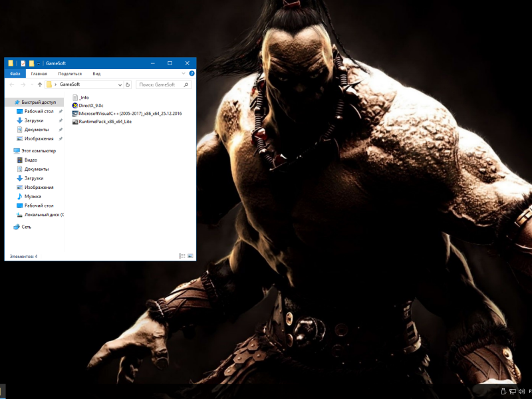Switch to the Главная ribbon tab
Viewport: 532px width, 399px height.
(39, 74)
